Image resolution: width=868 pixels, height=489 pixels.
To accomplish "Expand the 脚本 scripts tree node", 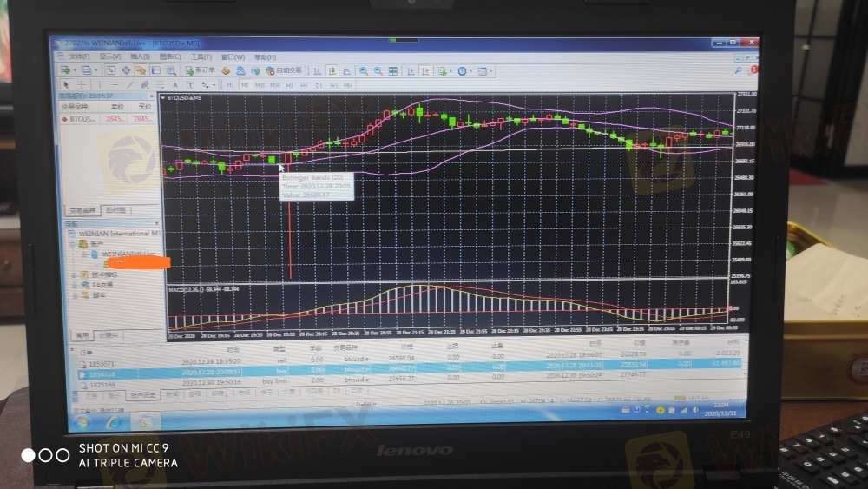I will 74,295.
